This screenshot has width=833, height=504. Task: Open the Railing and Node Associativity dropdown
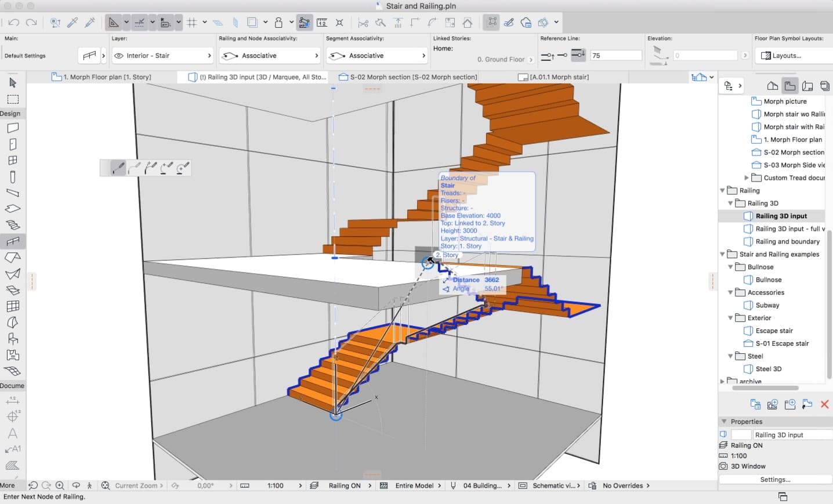[x=270, y=56]
